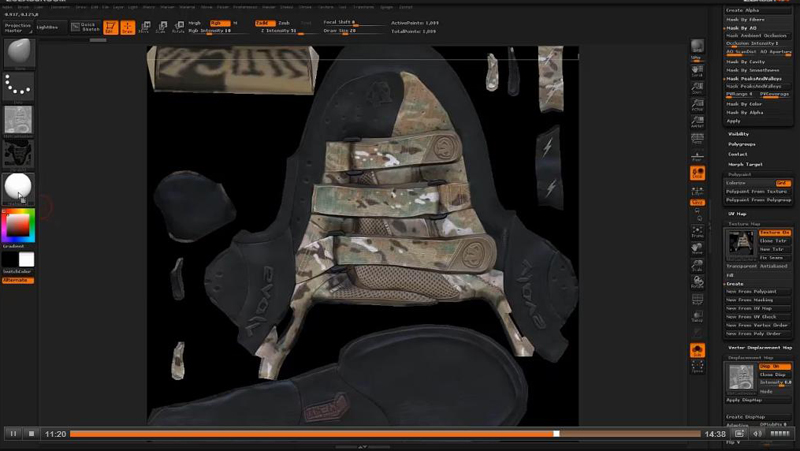Screen dimensions: 800x451
Task: Click New From Polypaint button
Action: click(x=751, y=291)
